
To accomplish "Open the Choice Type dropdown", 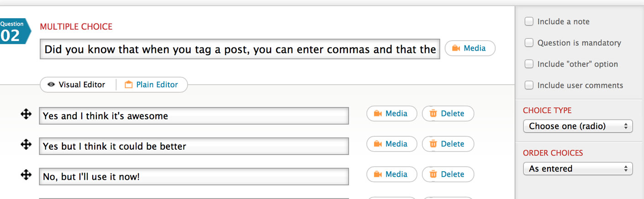I will point(578,126).
